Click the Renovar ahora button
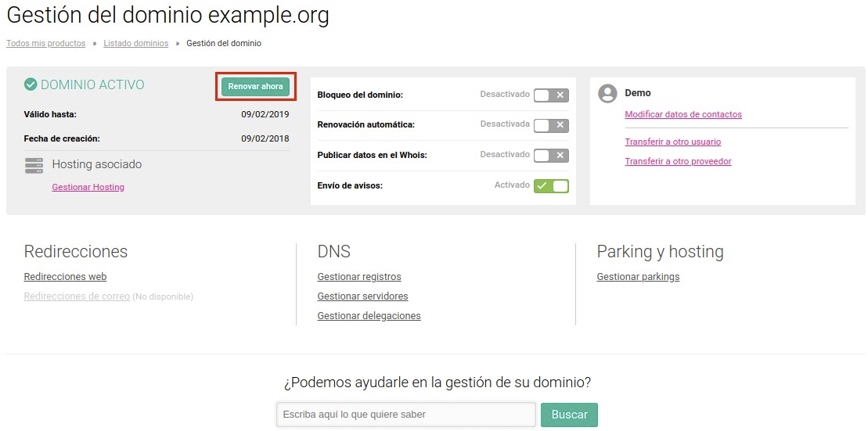Screen dimensions: 868x431 pos(255,86)
